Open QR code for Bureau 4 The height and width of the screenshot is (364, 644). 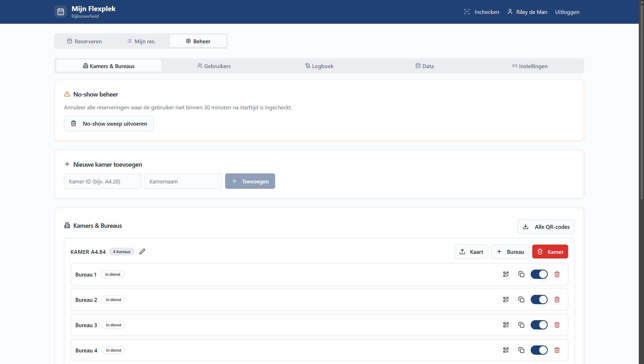[x=506, y=350]
